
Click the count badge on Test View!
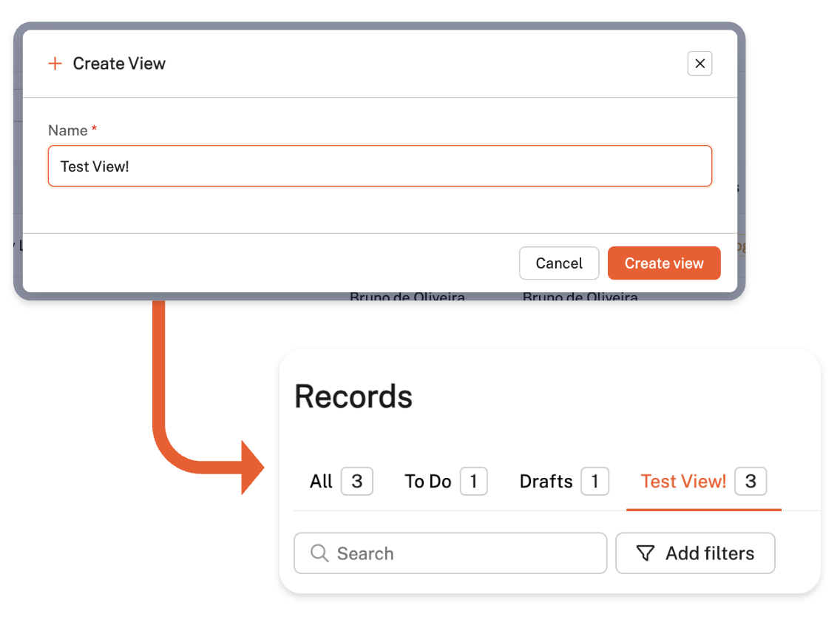pyautogui.click(x=751, y=482)
